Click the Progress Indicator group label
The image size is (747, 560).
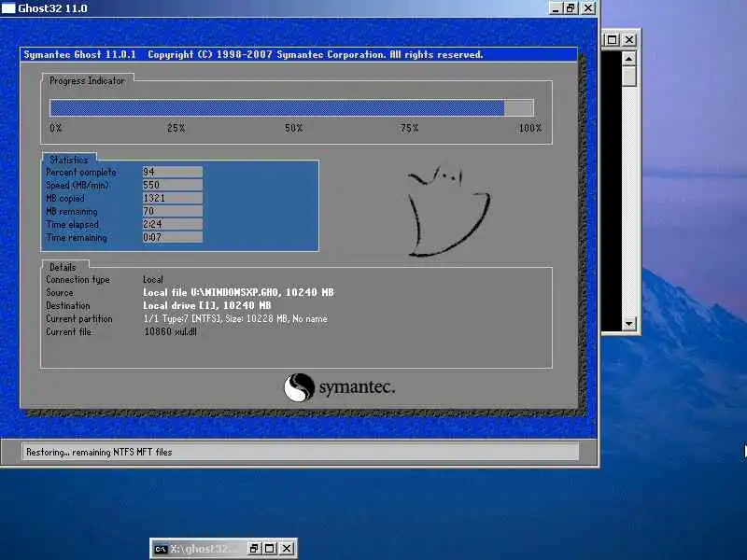pos(87,81)
